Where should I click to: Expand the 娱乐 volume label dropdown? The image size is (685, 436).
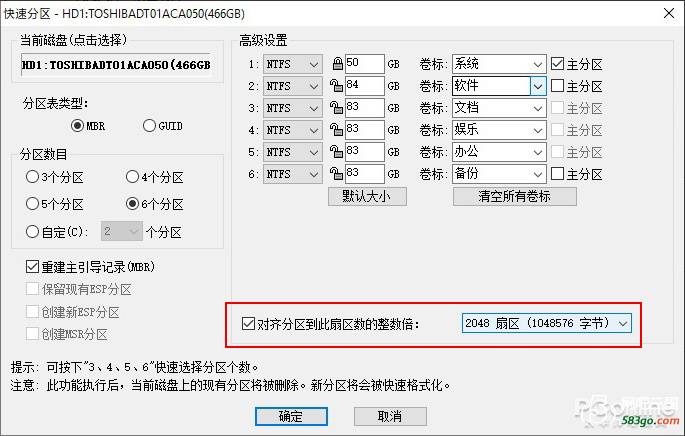[x=538, y=130]
